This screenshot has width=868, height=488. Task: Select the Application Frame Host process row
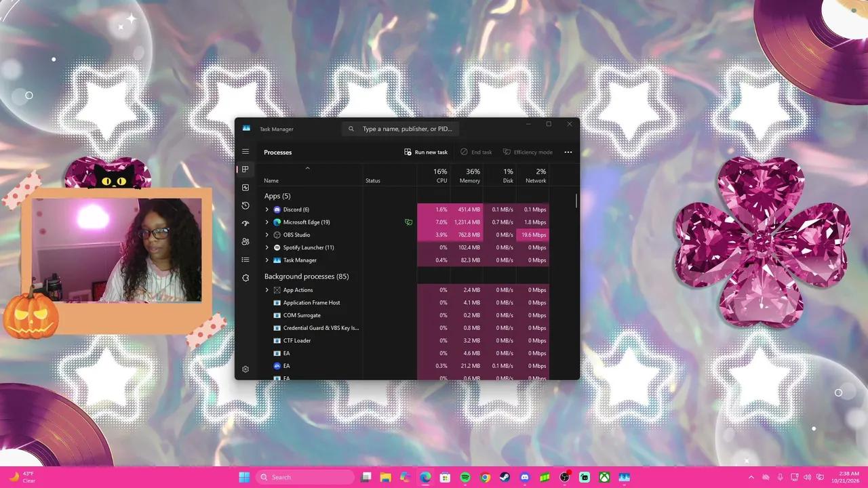click(x=406, y=303)
